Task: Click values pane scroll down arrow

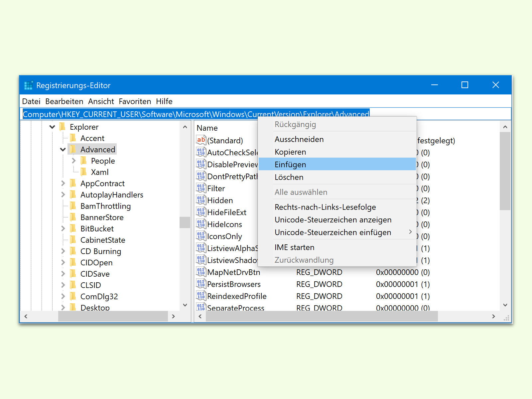Action: (x=505, y=305)
